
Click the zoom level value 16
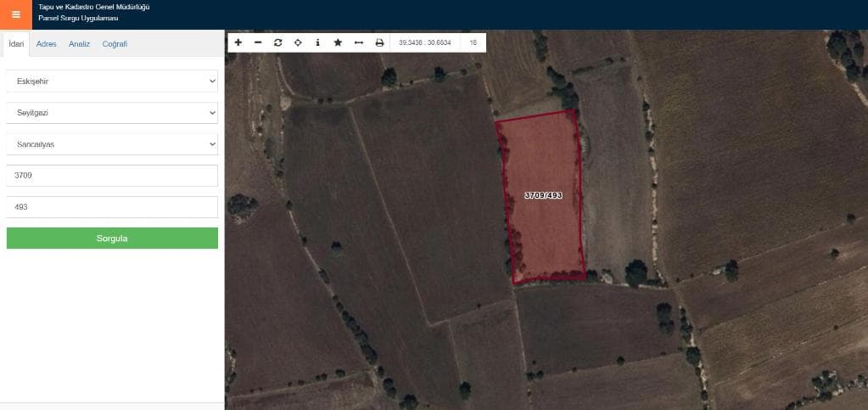pos(473,42)
